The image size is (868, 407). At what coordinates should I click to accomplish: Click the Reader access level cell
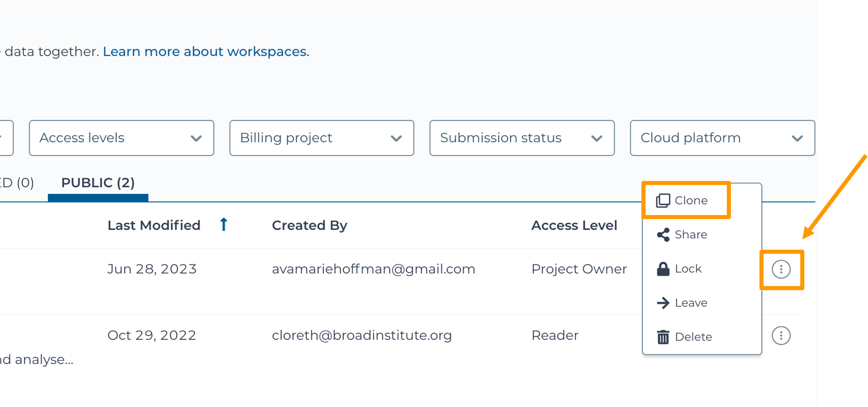coord(555,335)
